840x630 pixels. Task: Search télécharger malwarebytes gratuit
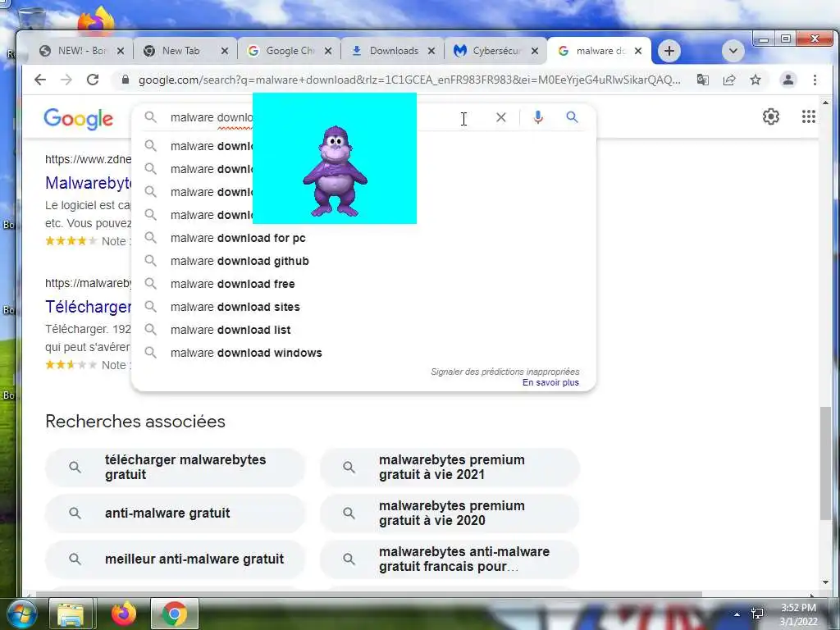[x=176, y=467]
